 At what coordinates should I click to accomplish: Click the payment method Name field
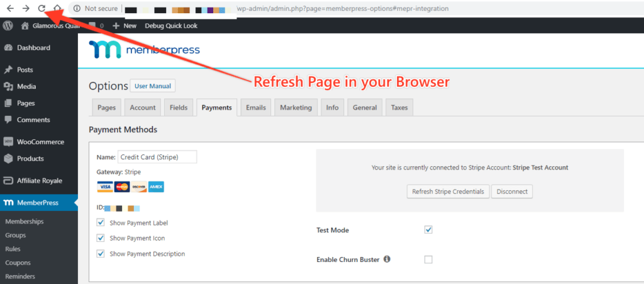coord(157,157)
